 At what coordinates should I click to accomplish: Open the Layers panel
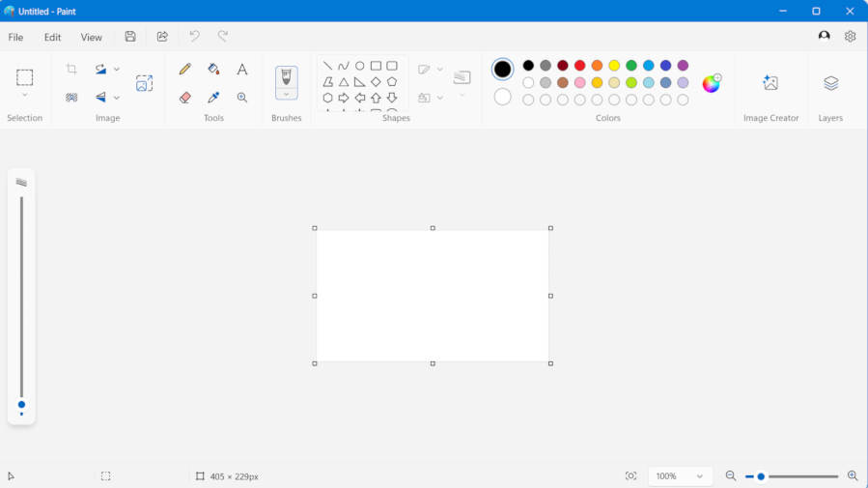831,83
